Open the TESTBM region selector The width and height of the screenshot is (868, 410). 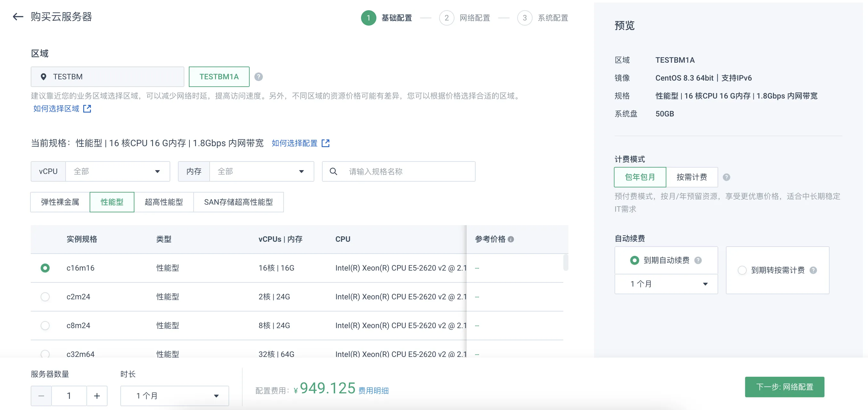[x=108, y=77]
